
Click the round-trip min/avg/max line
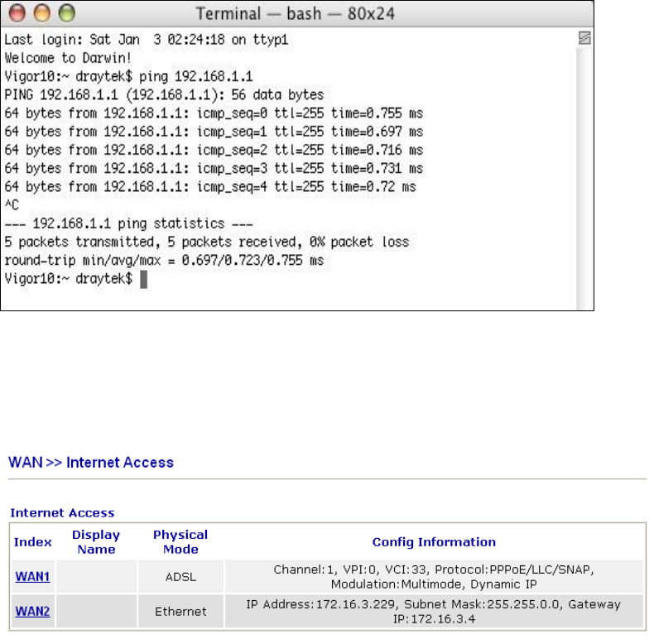164,261
